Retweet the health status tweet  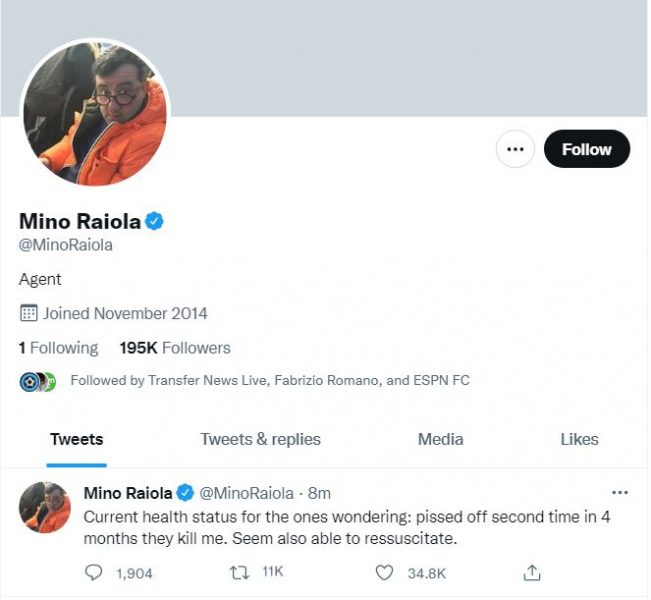240,572
